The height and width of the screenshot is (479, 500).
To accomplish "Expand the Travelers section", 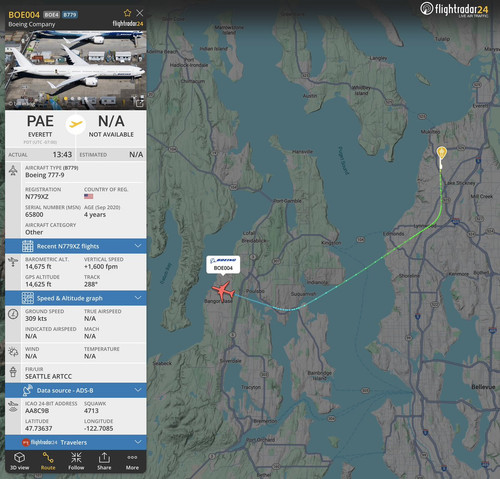I will click(x=76, y=442).
